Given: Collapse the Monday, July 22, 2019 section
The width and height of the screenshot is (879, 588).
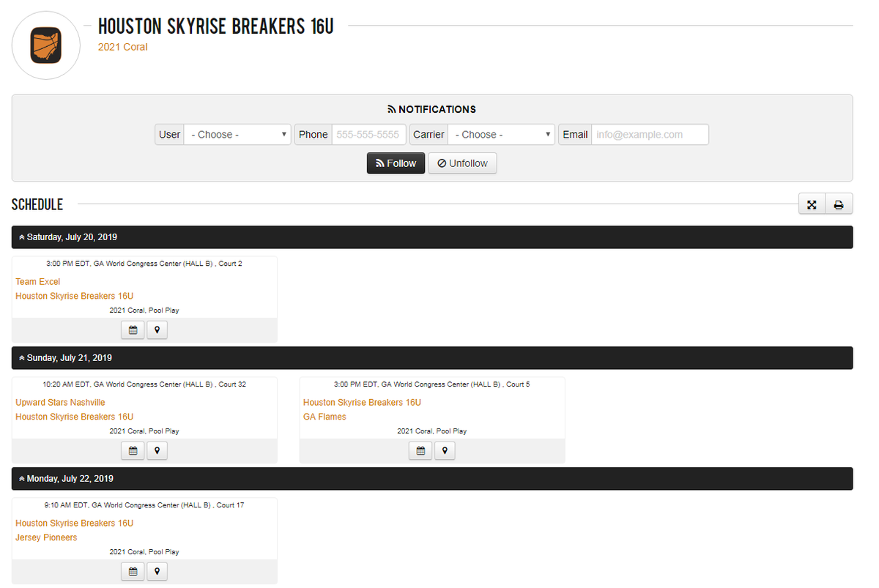Looking at the screenshot, I should 432,479.
